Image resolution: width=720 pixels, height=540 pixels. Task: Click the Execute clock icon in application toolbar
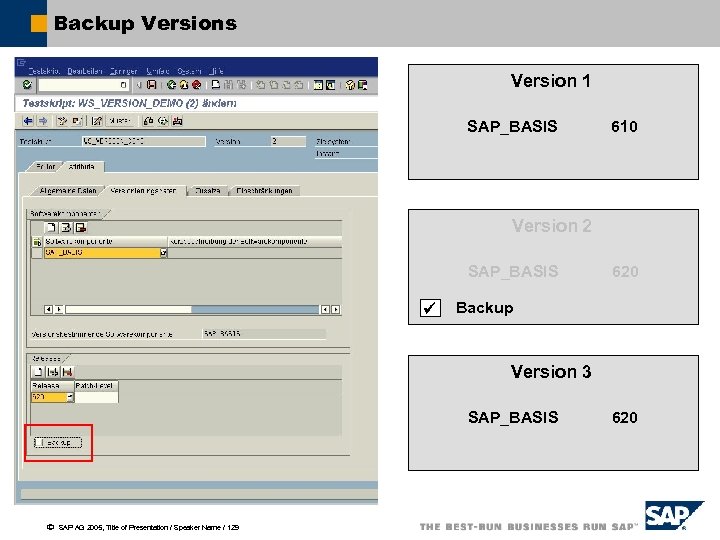coord(163,121)
